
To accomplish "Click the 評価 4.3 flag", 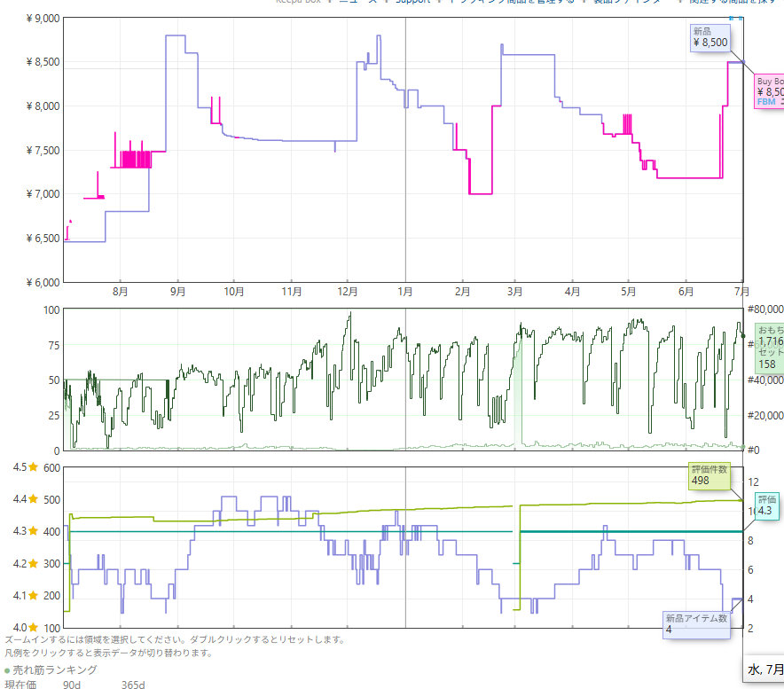I will pyautogui.click(x=766, y=506).
